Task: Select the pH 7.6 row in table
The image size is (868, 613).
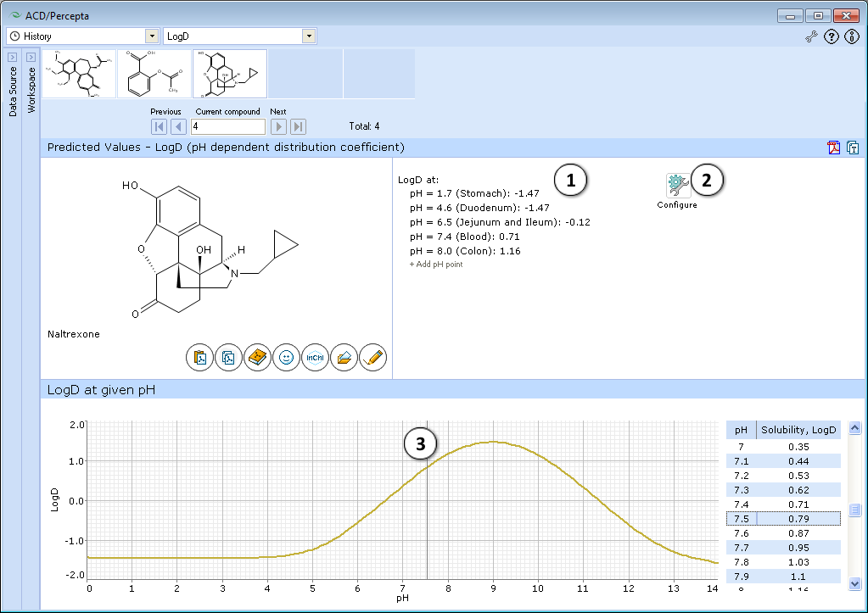Action: point(783,533)
